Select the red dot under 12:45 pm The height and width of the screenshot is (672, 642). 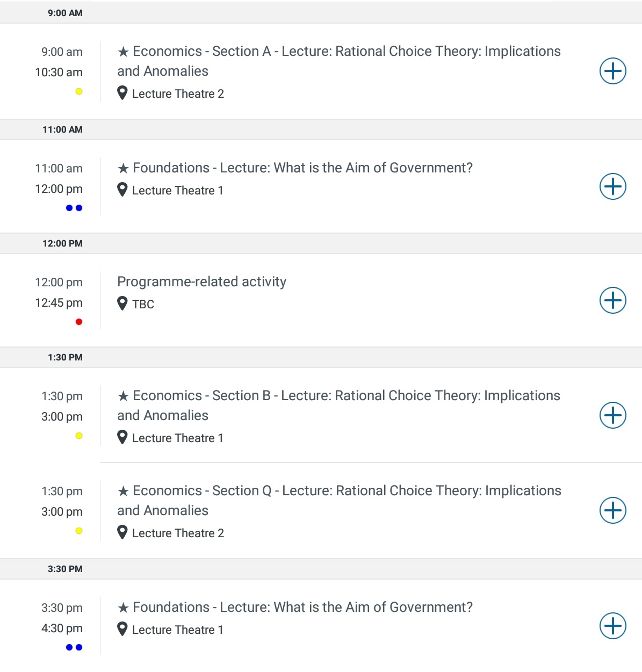click(79, 322)
